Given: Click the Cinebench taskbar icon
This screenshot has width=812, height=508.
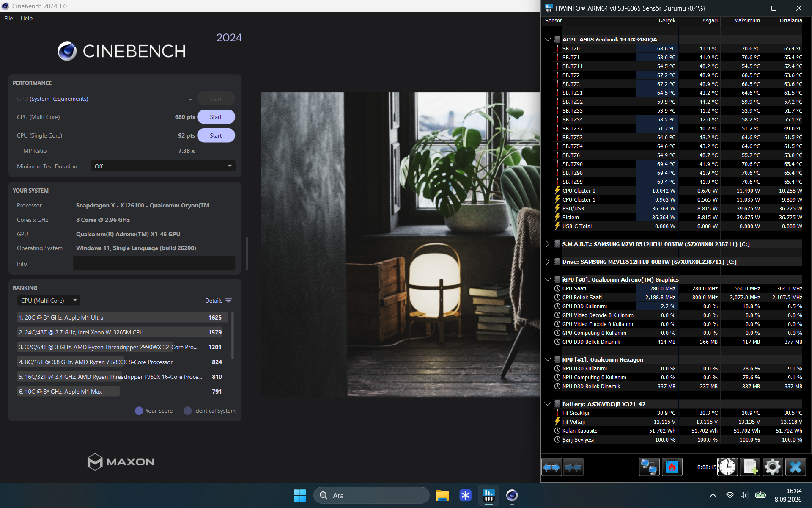Looking at the screenshot, I should tap(512, 495).
